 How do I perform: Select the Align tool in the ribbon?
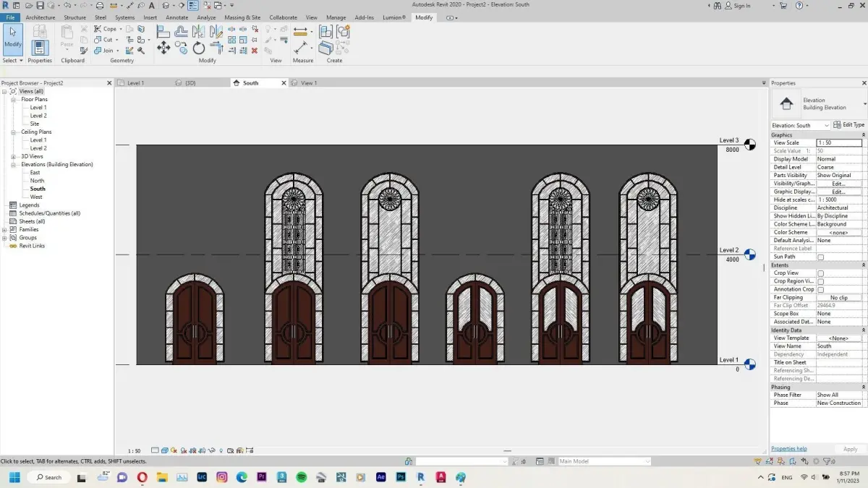(163, 32)
